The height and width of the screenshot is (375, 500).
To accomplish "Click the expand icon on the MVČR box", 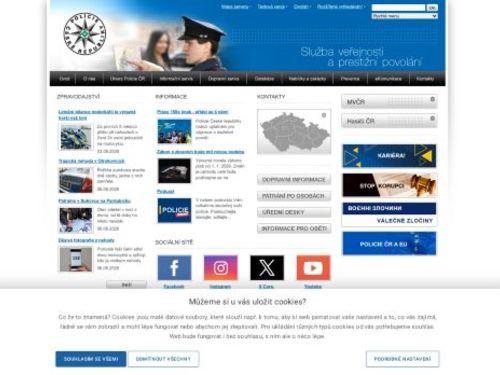I will click(x=432, y=99).
